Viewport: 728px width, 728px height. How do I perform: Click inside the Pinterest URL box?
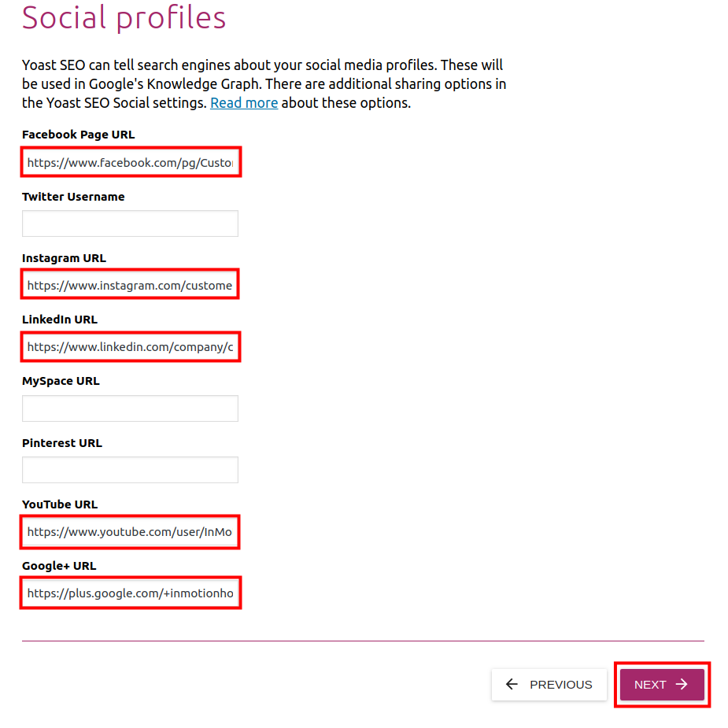130,470
